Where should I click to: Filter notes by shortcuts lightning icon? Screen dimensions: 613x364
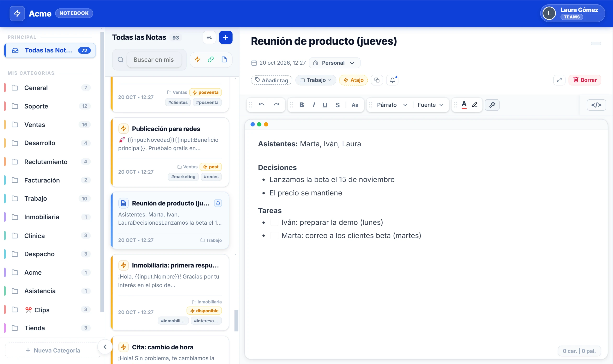[x=197, y=60]
